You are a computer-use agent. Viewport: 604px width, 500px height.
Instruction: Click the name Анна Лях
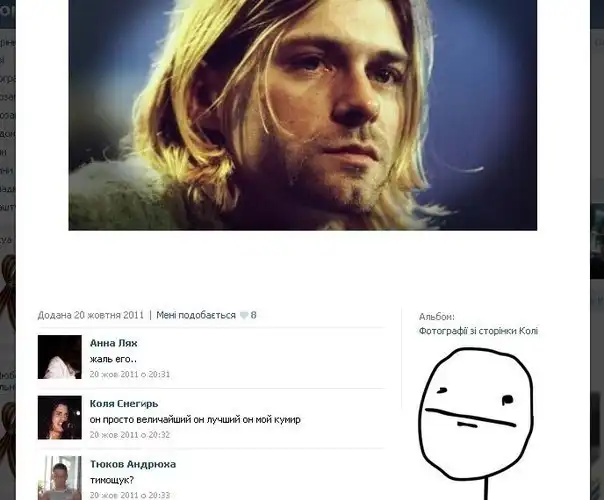pos(113,343)
